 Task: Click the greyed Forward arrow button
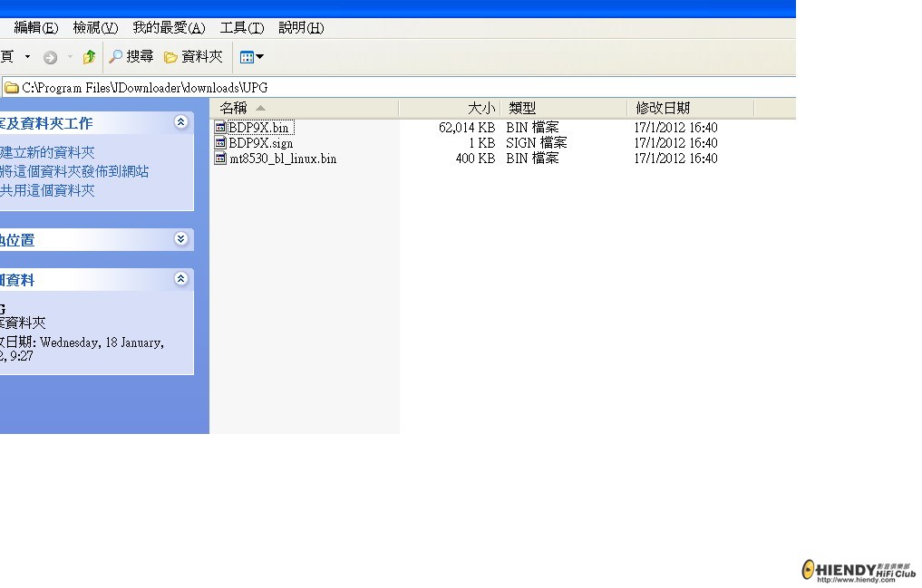[x=51, y=58]
